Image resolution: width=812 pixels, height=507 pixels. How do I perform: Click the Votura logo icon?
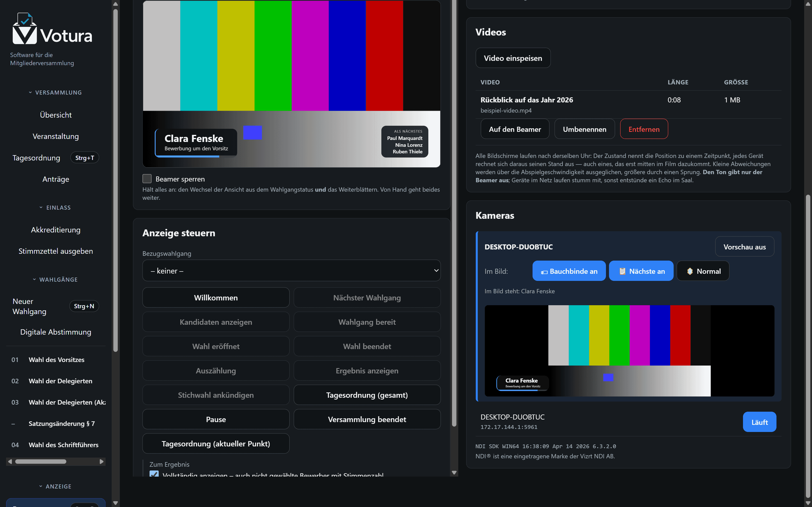[x=25, y=28]
